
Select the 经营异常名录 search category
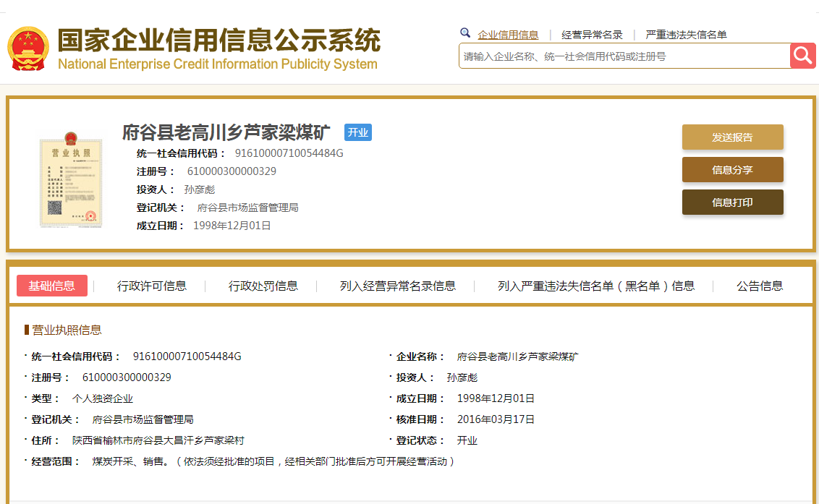(x=592, y=35)
